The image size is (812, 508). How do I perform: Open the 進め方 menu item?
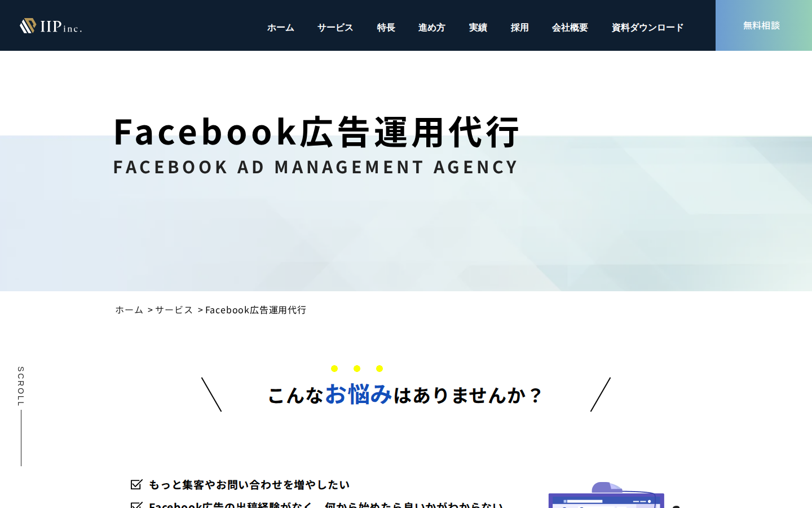pyautogui.click(x=432, y=27)
